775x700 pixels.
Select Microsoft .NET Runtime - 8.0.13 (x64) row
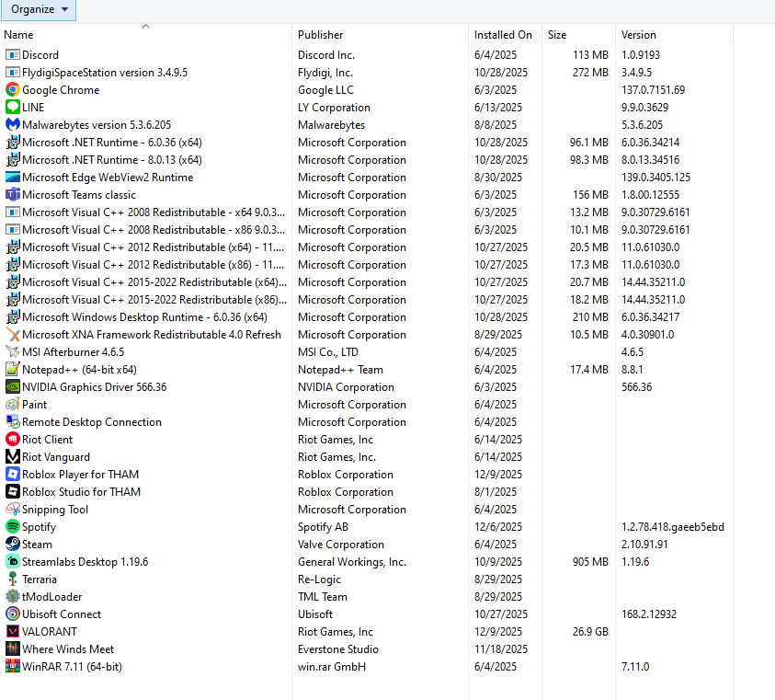(369, 160)
